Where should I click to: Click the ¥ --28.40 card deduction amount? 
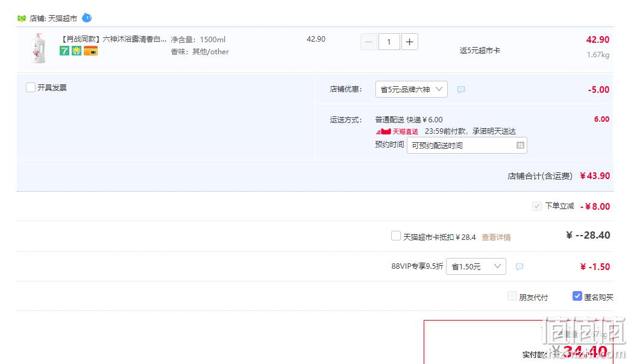[588, 235]
